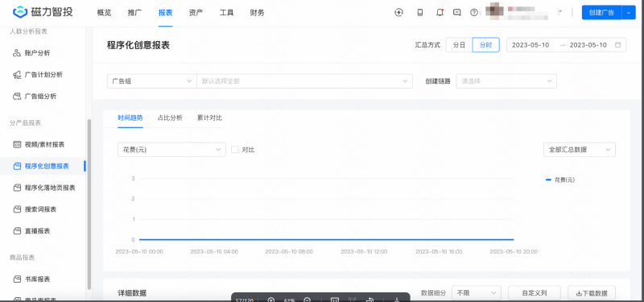Open 广告计划分析 report link
The width and height of the screenshot is (644, 302).
tap(43, 75)
